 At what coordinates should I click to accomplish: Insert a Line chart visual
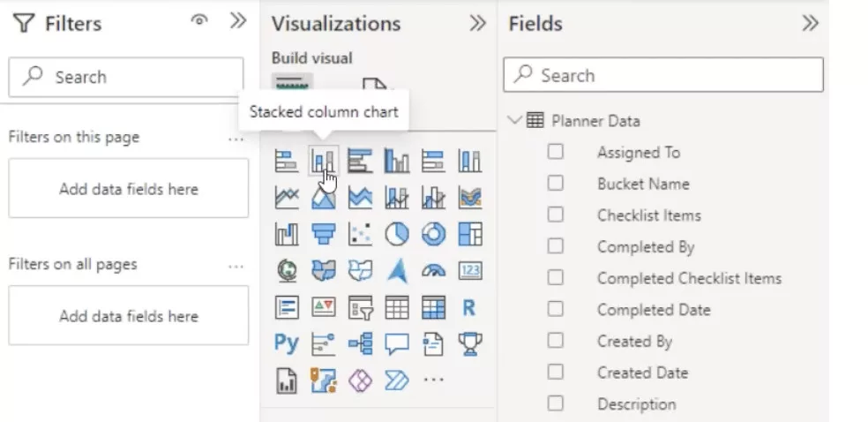tap(287, 197)
